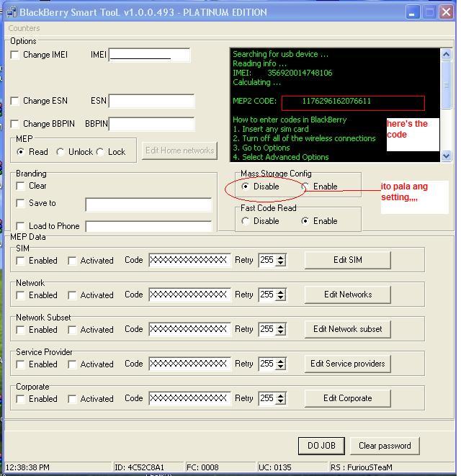Click the Corporate Code field
The image size is (461, 476).
pyautogui.click(x=189, y=399)
